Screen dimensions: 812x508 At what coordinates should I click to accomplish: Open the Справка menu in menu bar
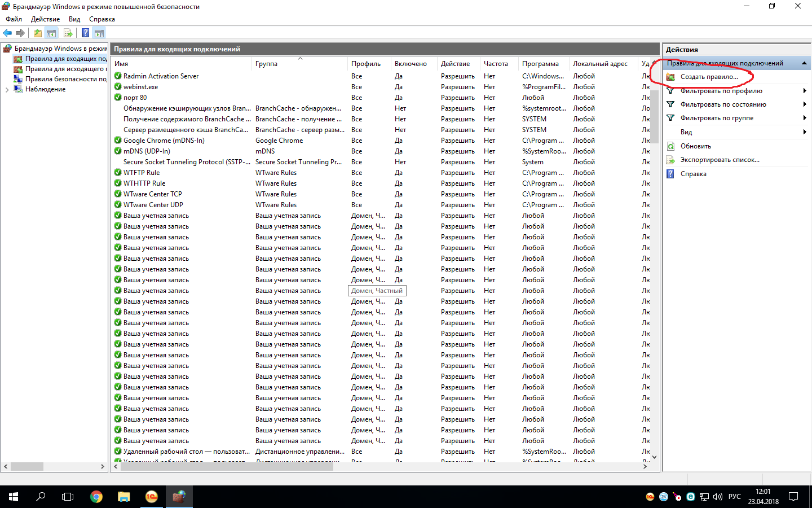click(x=102, y=19)
